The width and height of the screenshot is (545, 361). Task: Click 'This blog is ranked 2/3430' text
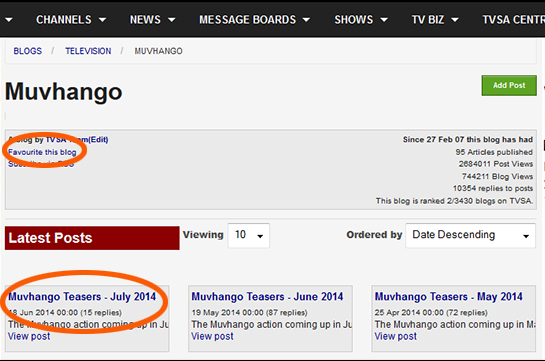[x=454, y=201]
